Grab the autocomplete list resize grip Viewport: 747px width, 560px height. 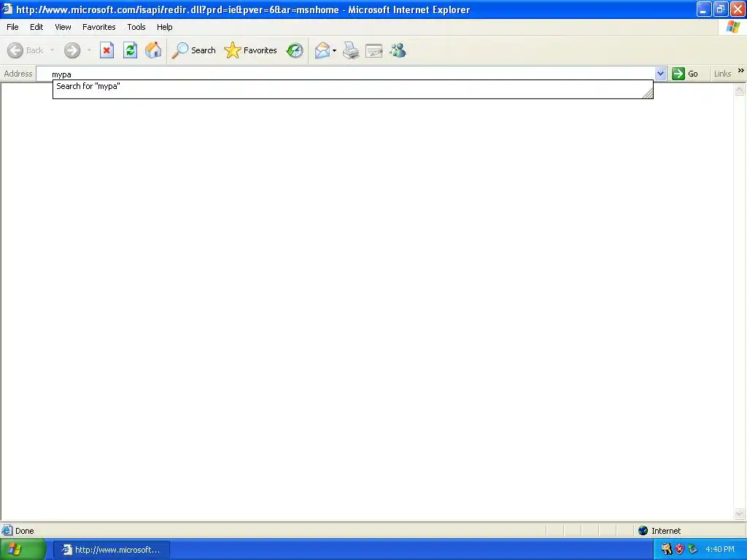point(648,94)
